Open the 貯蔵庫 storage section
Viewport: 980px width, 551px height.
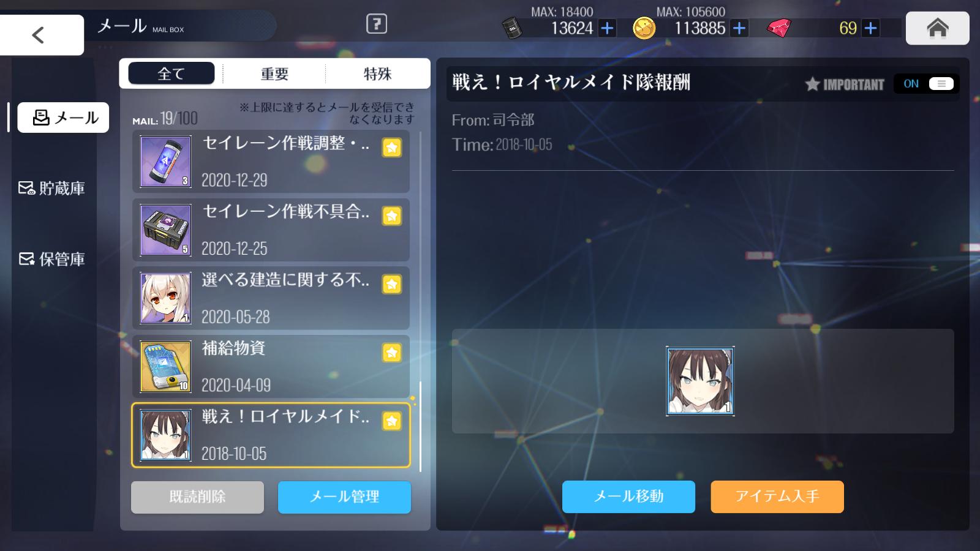52,188
